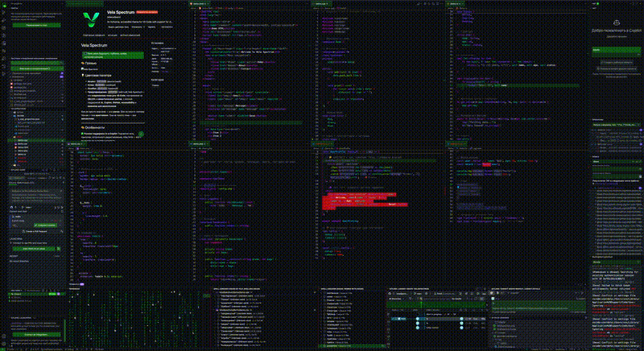Screen dimensions: 644x351
Task: Click the 'Превью' heading in the readme
Action: (90, 64)
